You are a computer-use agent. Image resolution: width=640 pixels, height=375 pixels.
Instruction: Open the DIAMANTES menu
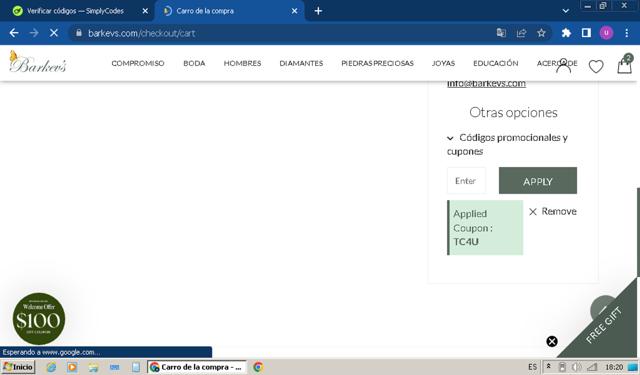point(301,63)
